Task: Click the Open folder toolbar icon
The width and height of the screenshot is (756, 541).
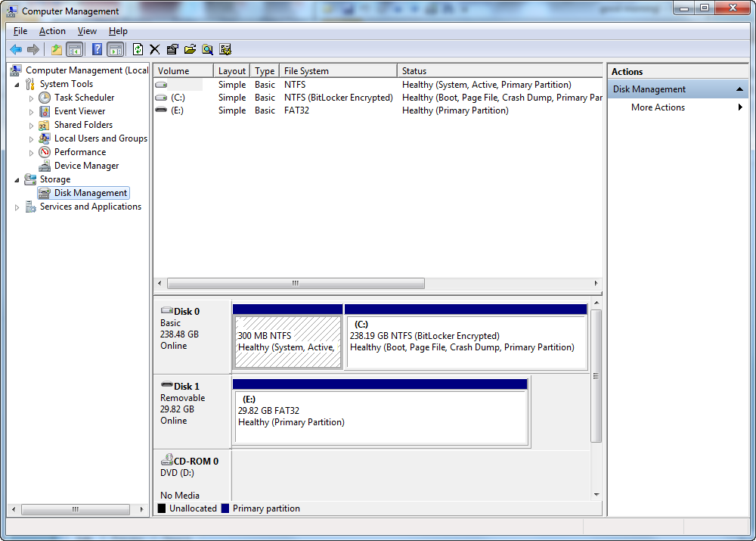Action: (190, 49)
